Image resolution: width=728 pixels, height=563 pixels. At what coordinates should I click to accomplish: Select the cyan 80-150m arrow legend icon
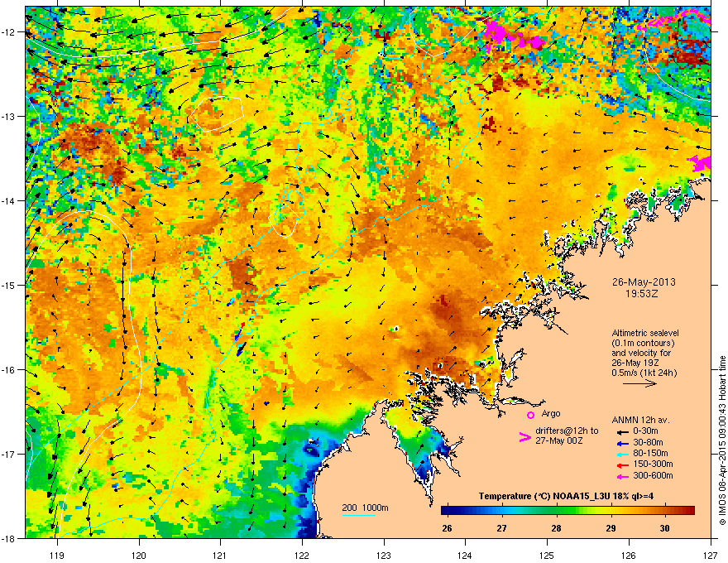pyautogui.click(x=623, y=454)
